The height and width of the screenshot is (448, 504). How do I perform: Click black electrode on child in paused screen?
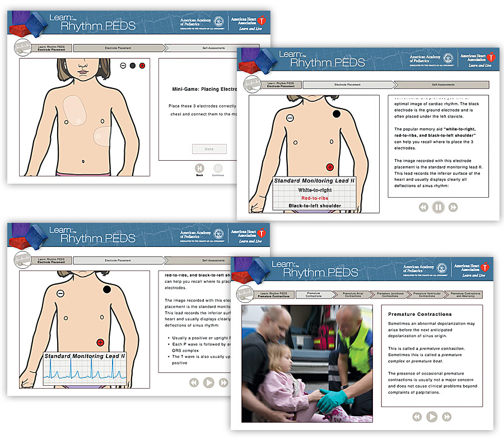(x=336, y=114)
